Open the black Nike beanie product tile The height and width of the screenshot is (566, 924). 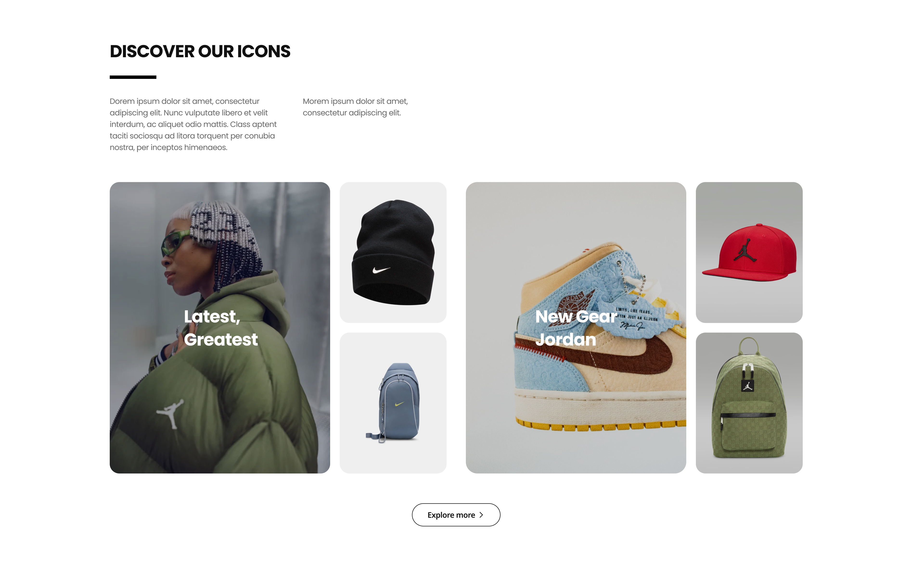[393, 252]
